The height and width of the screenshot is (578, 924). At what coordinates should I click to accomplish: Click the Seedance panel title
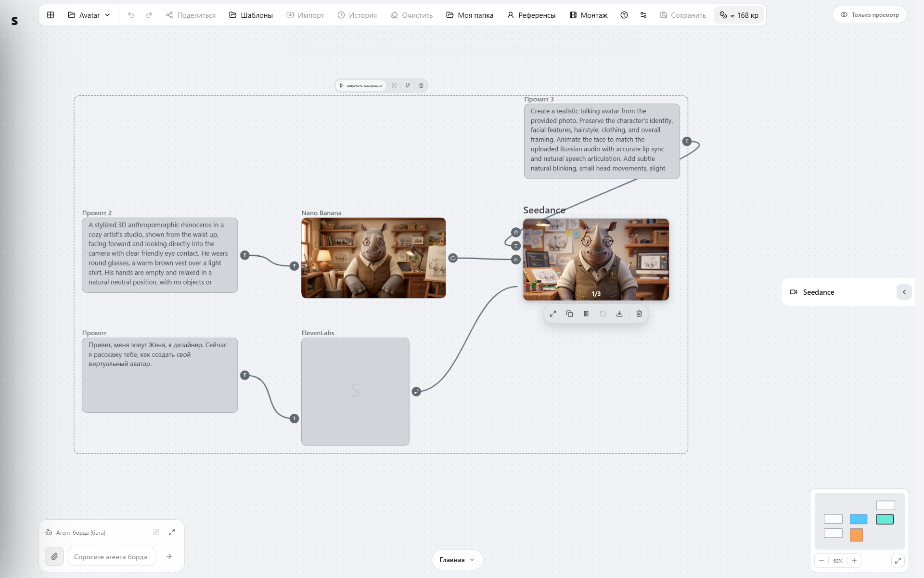pyautogui.click(x=819, y=292)
